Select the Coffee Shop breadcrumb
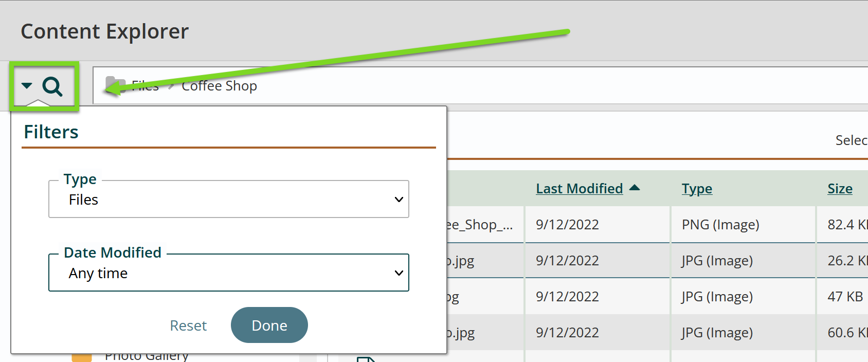Viewport: 868px width, 362px height. click(x=219, y=86)
